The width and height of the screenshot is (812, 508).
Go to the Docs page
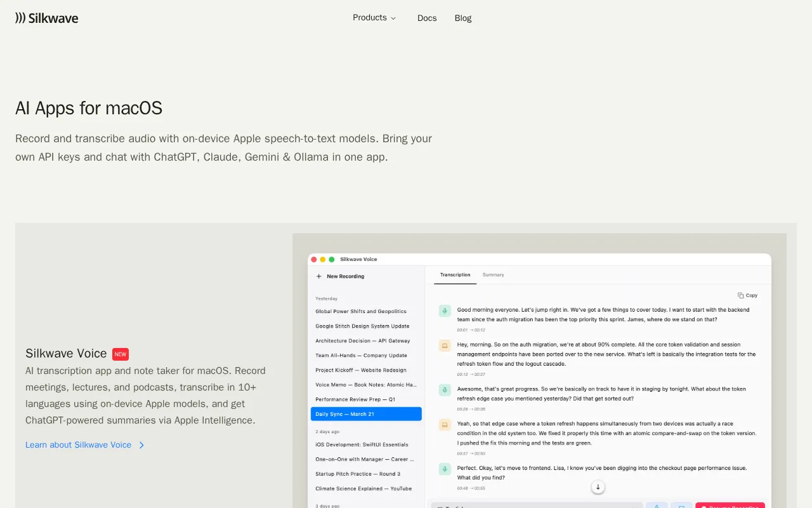coord(427,18)
